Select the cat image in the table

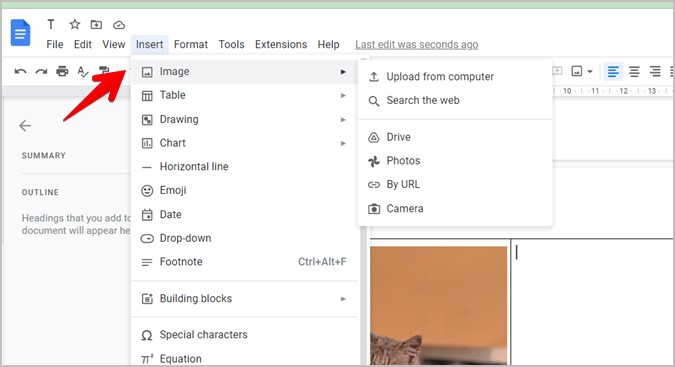click(439, 305)
